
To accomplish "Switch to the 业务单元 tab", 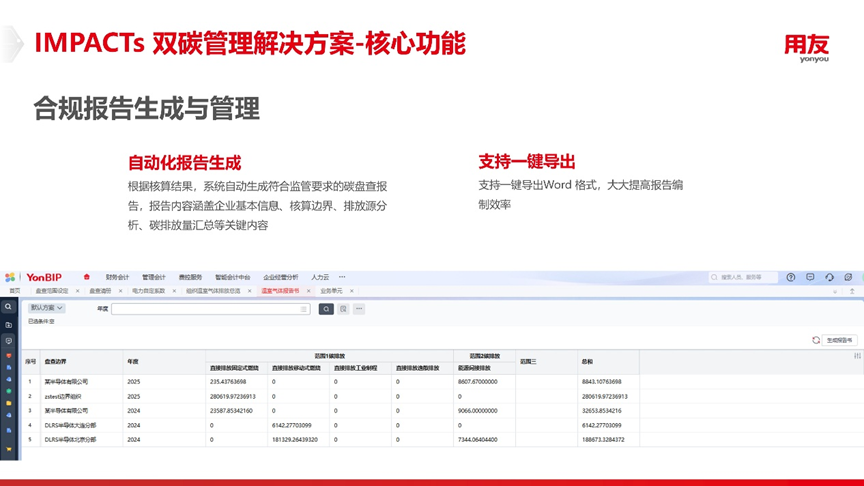I will click(x=331, y=291).
